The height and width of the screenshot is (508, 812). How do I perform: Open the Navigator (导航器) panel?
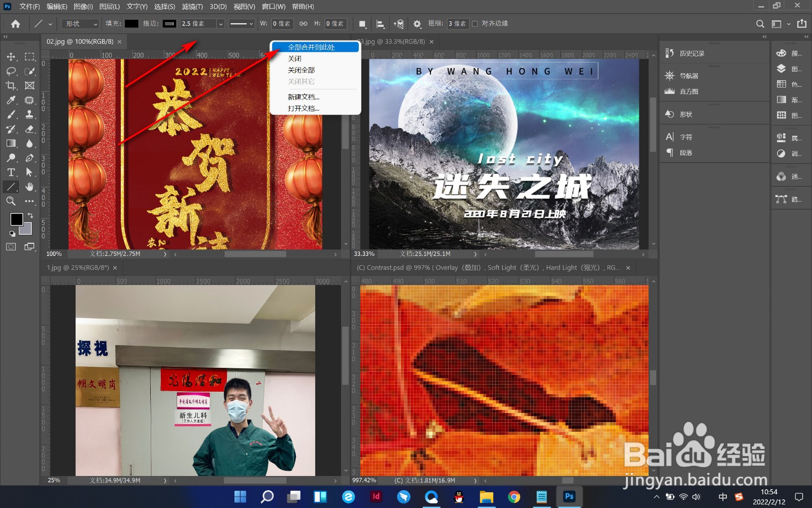[682, 76]
